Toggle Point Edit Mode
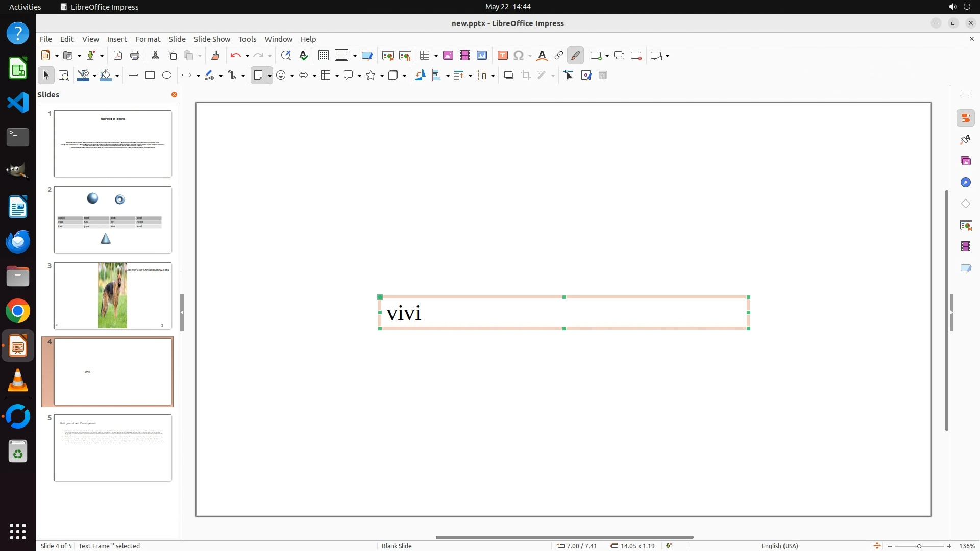The image size is (980, 551). click(569, 76)
